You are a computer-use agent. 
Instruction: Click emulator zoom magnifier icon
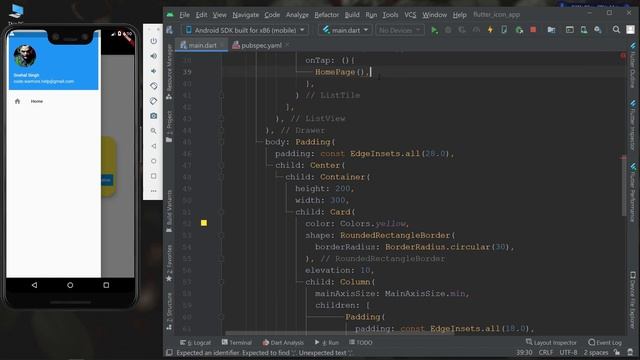click(x=153, y=131)
